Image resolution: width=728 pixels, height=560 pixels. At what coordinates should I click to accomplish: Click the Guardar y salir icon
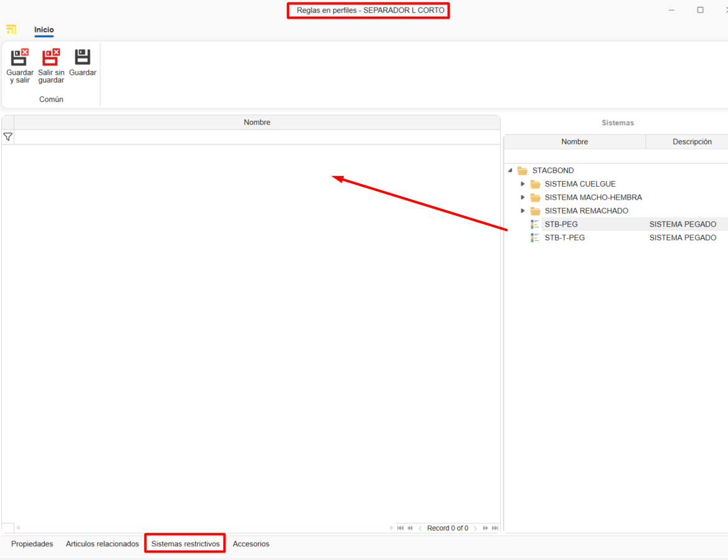(20, 58)
